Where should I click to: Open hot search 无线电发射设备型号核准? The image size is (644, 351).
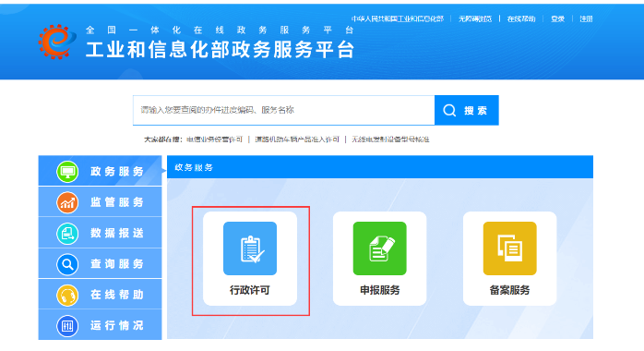pos(390,139)
